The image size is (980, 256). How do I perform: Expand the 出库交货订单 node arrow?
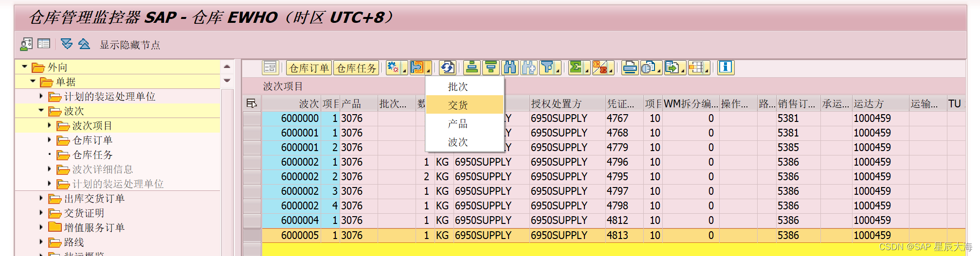click(41, 198)
